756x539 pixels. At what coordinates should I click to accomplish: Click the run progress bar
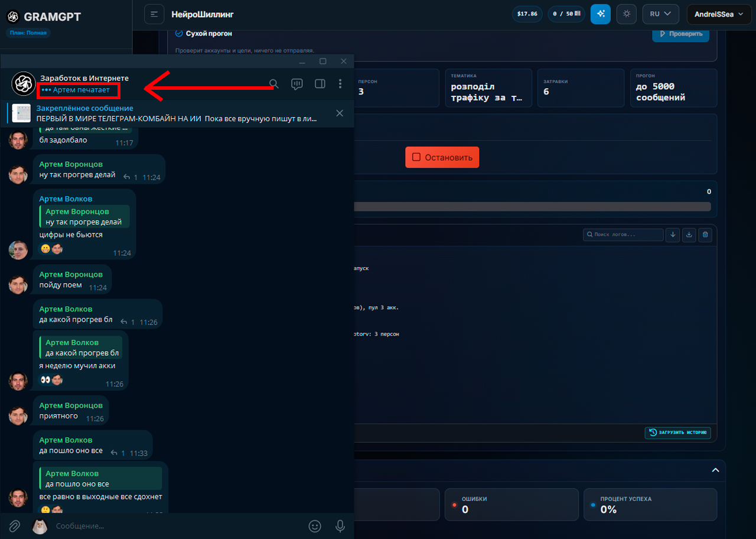533,206
